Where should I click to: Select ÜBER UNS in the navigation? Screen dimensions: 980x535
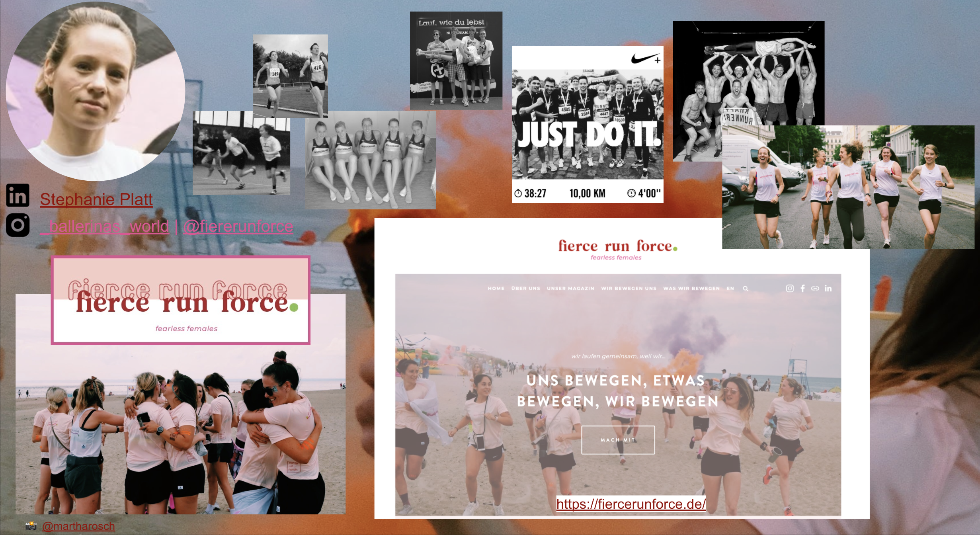coord(526,289)
